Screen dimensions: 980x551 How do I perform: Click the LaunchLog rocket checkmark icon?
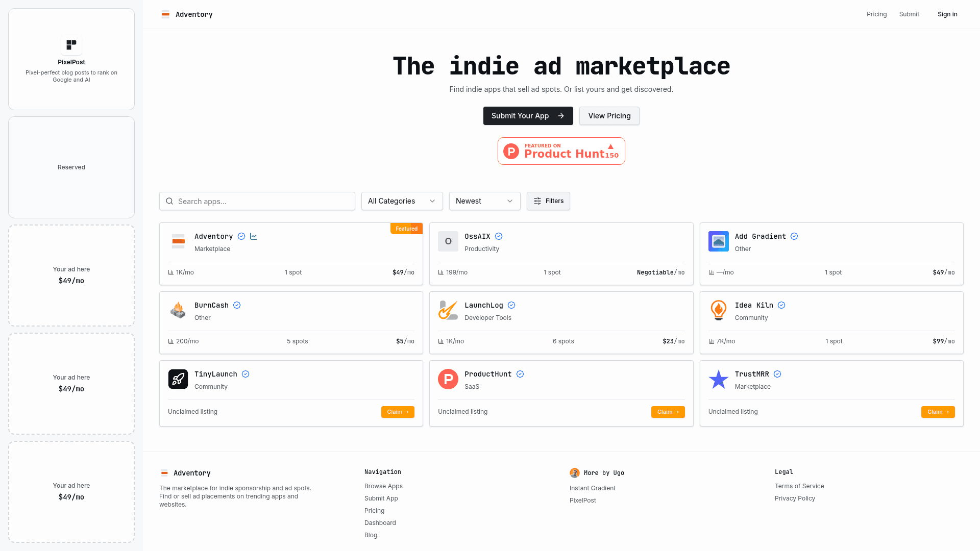click(x=448, y=310)
